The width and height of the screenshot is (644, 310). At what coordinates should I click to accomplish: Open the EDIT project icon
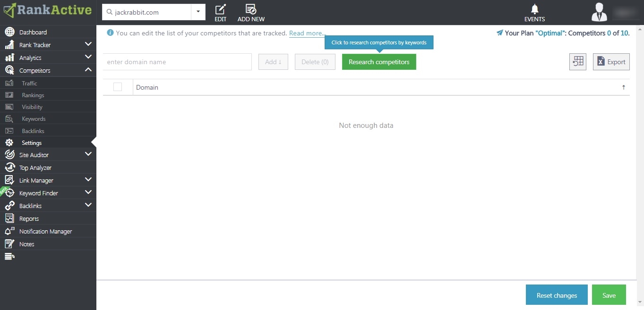pos(220,13)
